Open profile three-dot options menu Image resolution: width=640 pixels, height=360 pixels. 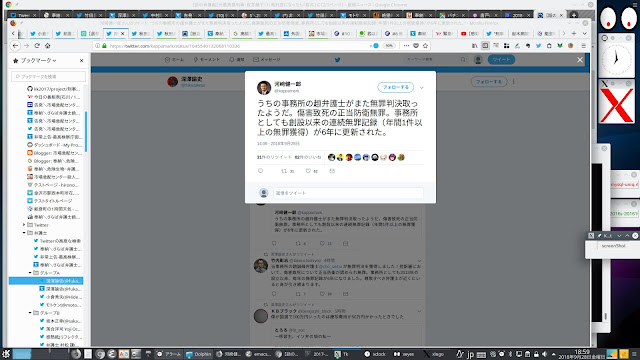(x=513, y=82)
